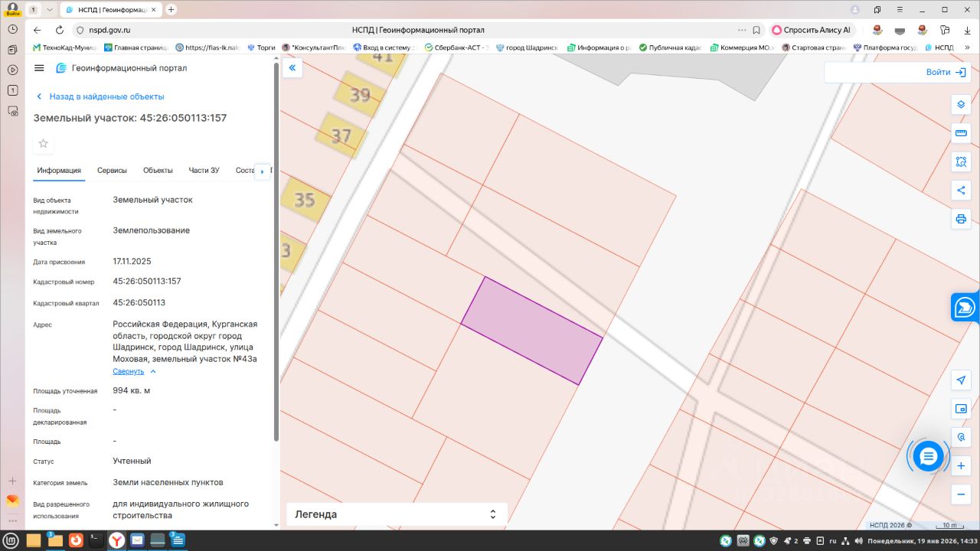
Task: Ask Alice AI button in toolbar
Action: pyautogui.click(x=812, y=30)
